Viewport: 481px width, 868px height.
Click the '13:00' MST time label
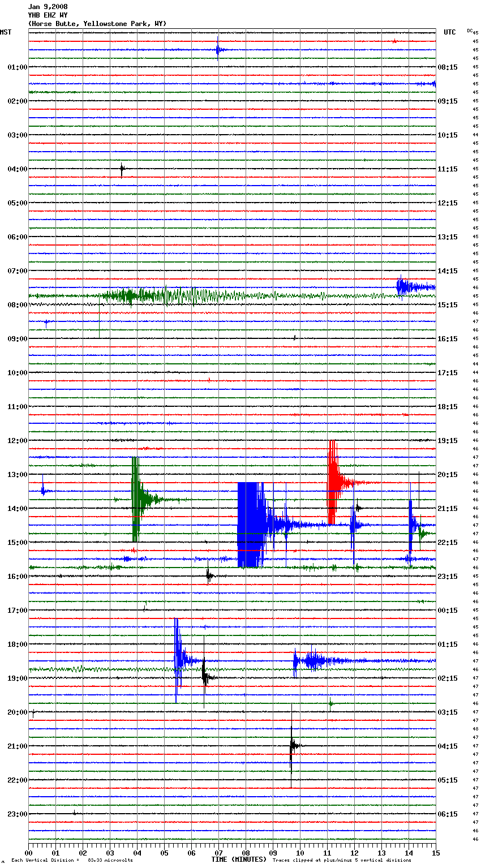(18, 474)
